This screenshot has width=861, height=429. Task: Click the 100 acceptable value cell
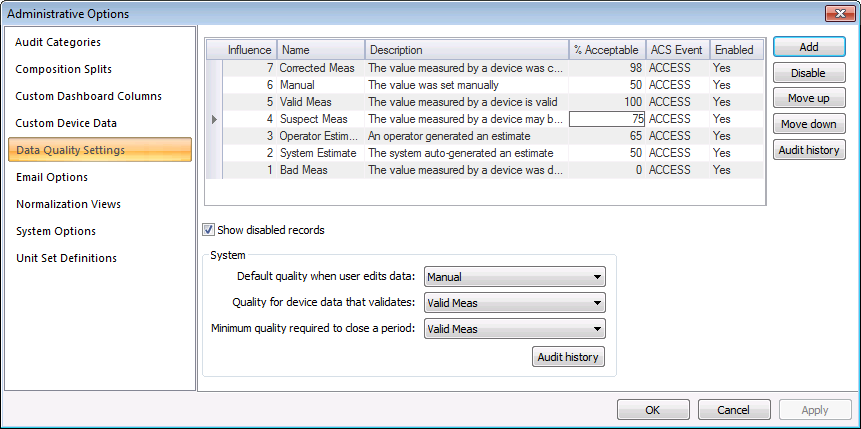(x=607, y=102)
